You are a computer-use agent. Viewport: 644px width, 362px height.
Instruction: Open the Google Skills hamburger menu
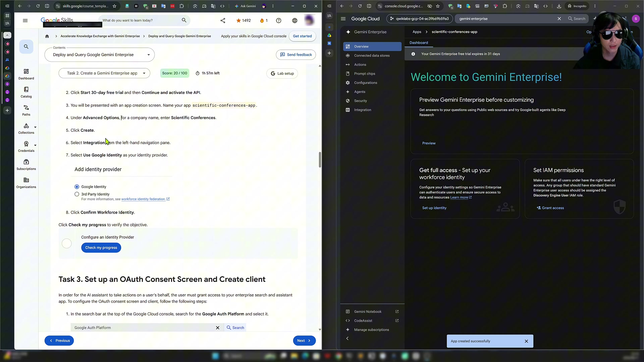[25, 20]
